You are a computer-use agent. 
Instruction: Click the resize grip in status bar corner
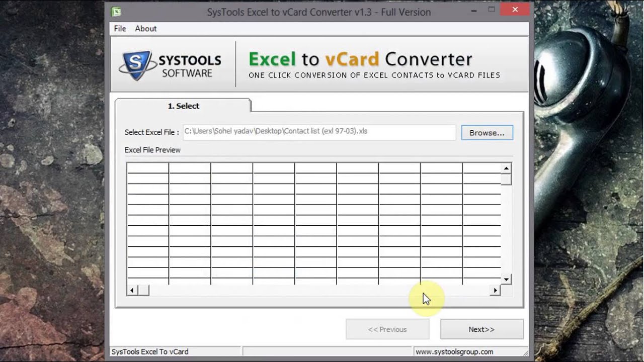(x=525, y=353)
